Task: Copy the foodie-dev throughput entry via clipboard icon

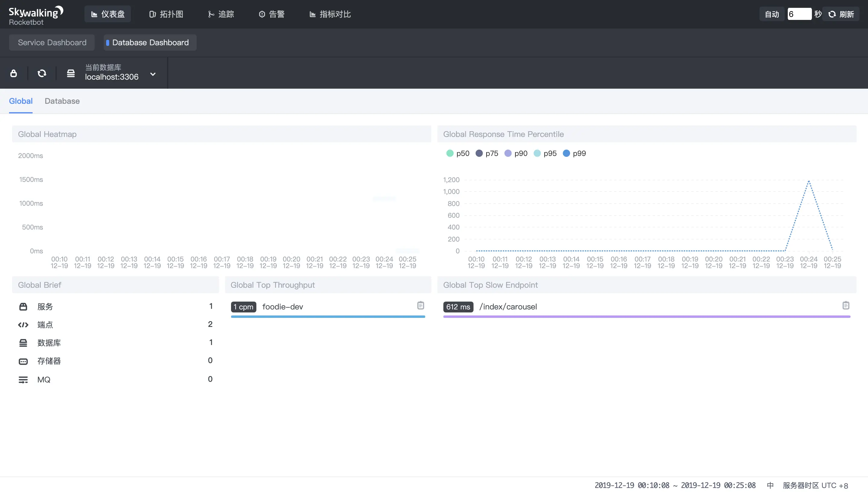Action: pyautogui.click(x=421, y=305)
